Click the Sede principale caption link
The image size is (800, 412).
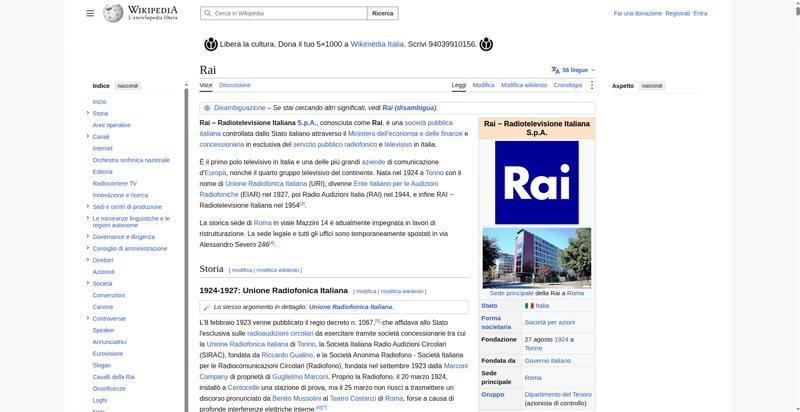tap(512, 293)
